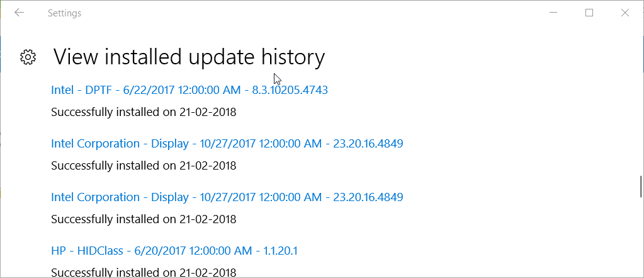Click the gear icon beside the heading
The height and width of the screenshot is (278, 644).
(28, 57)
